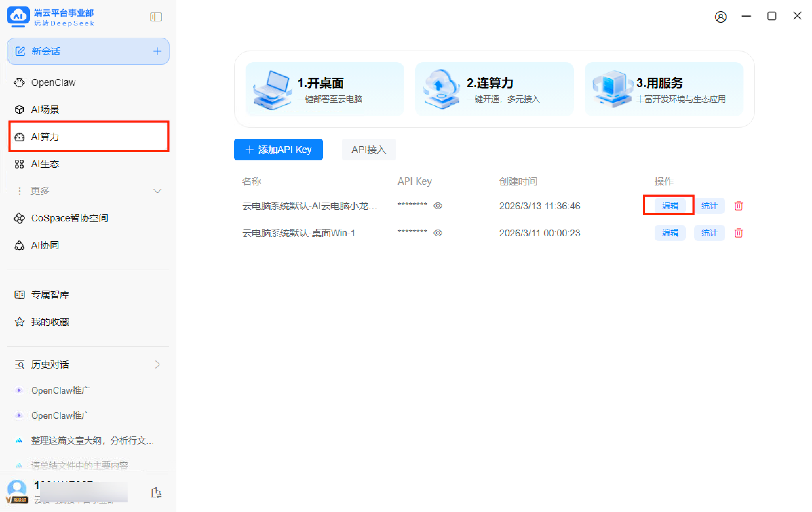Click trash icon for AI云电脑小龙 key
This screenshot has height=512, width=812.
click(738, 206)
